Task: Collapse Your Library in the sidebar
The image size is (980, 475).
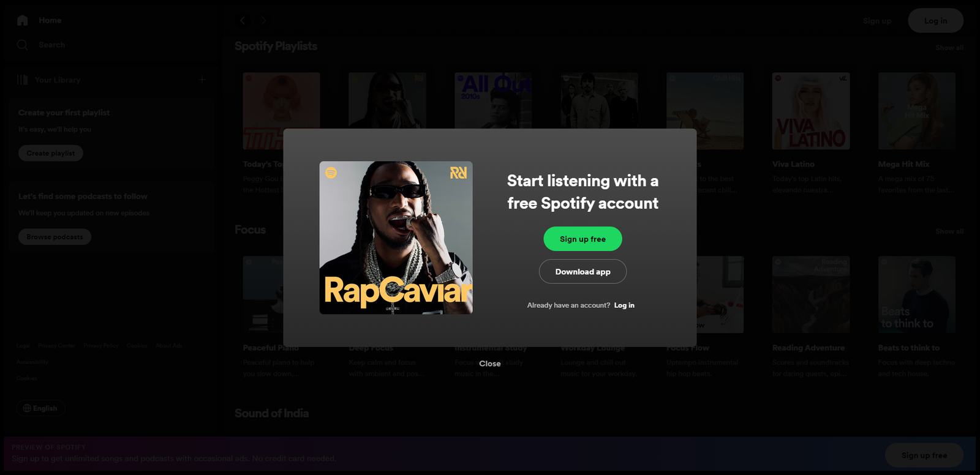Action: pos(49,80)
